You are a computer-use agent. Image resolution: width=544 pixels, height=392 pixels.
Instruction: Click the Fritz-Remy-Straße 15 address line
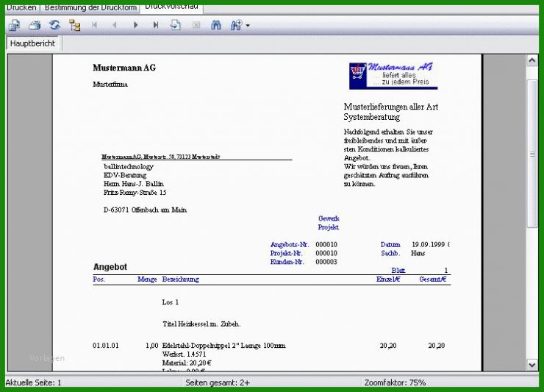tap(135, 193)
